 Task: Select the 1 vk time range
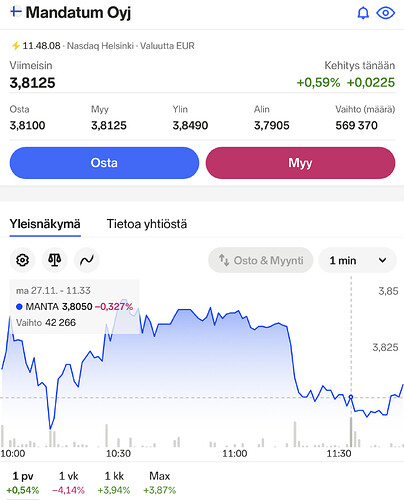point(68,483)
